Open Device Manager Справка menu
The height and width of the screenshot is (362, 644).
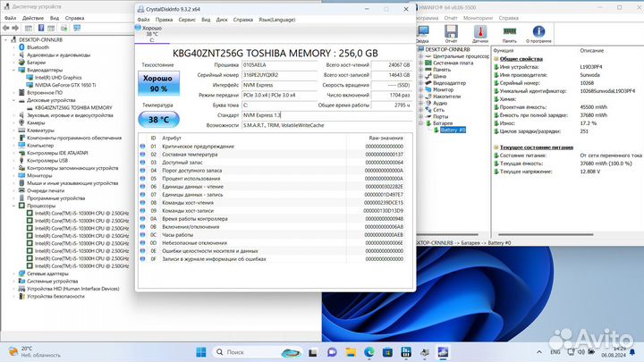[74, 18]
